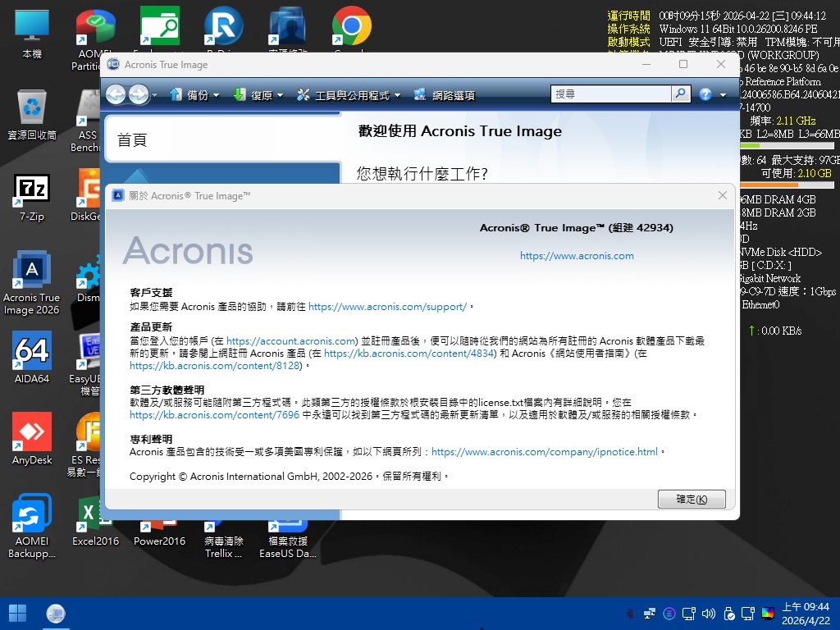840x630 pixels.
Task: Open the 備份 (Backup) menu
Action: tap(194, 95)
